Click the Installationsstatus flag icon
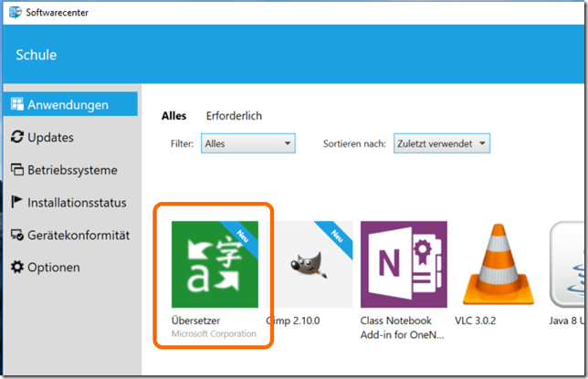Viewport: 588px width, 379px height. click(16, 203)
